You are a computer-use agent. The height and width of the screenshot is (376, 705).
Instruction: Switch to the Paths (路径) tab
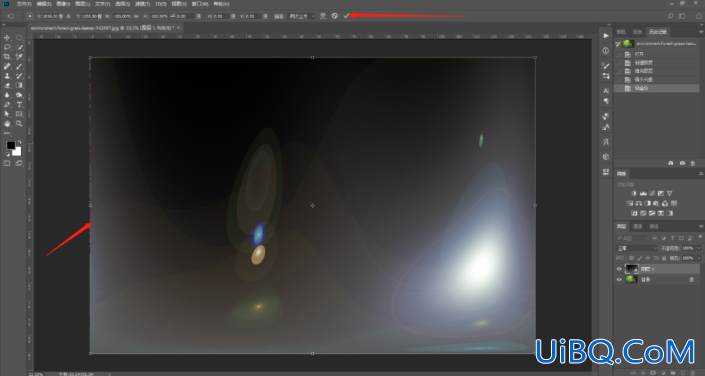[654, 226]
